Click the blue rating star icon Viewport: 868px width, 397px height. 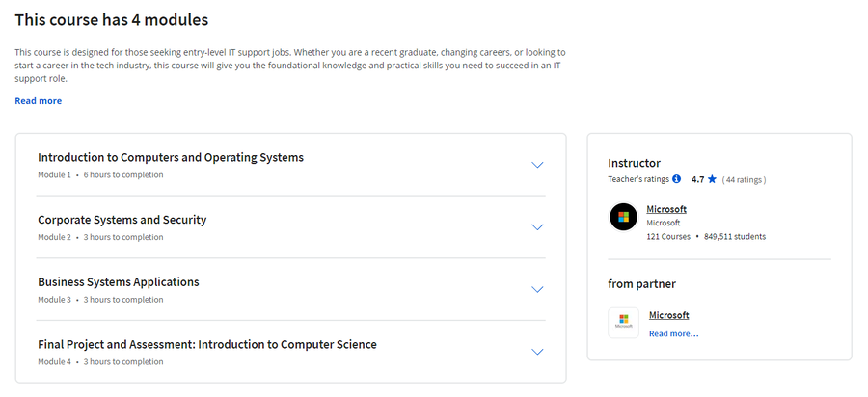pos(712,179)
